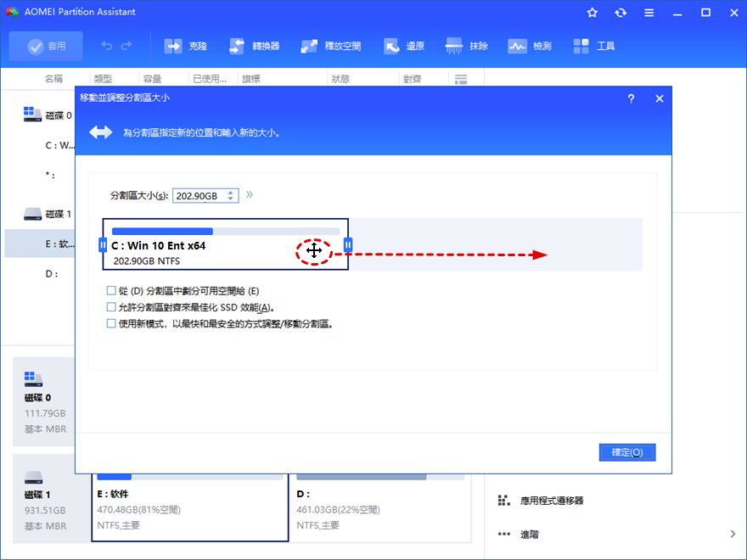Open the hamburger menu in title bar

(x=649, y=13)
